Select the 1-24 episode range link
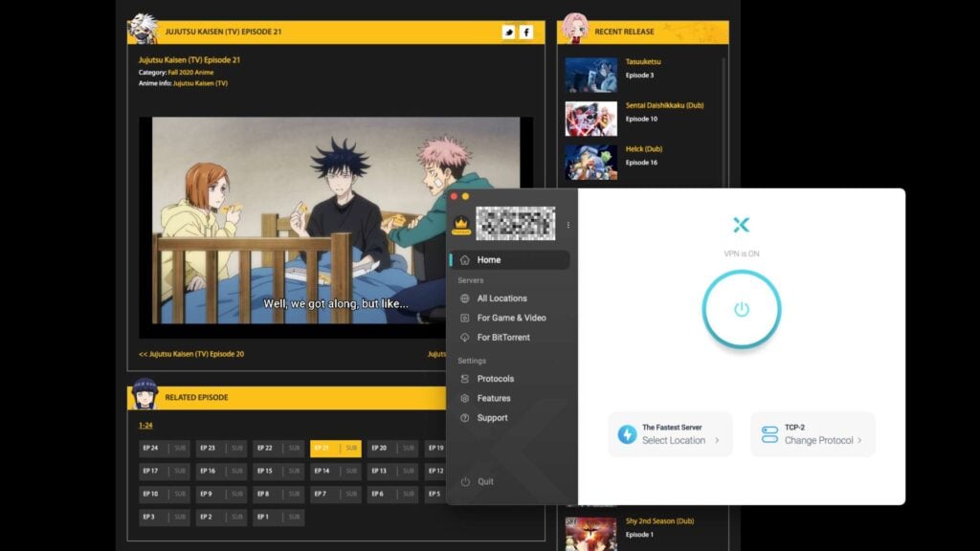This screenshot has width=980, height=551. tap(145, 426)
